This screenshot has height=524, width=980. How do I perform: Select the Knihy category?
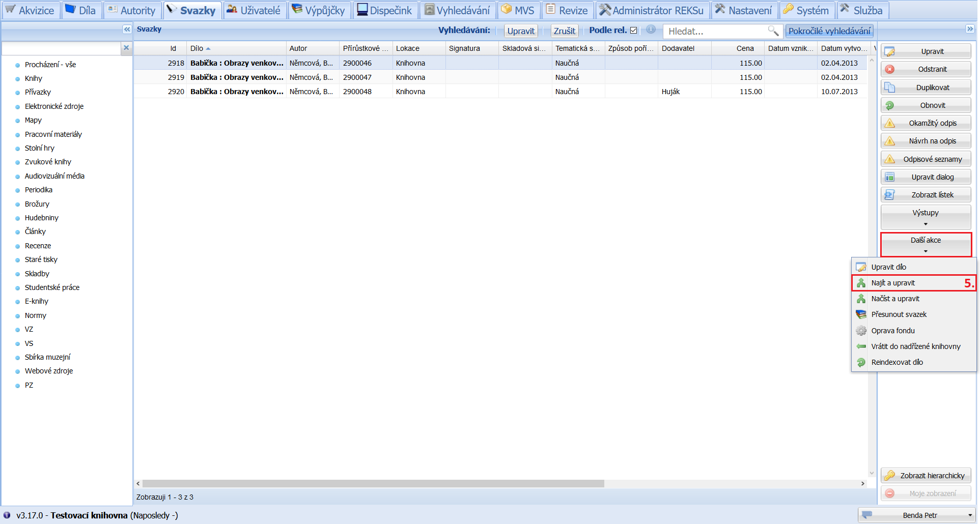[34, 78]
